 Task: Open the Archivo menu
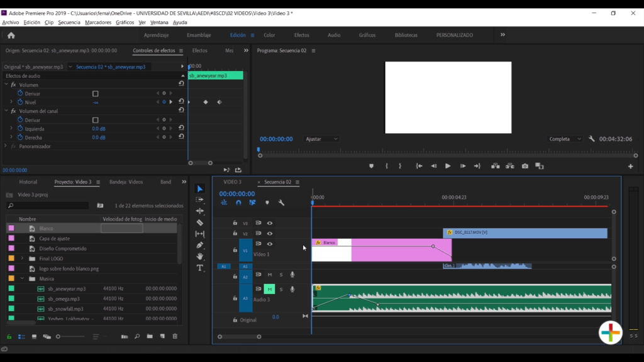pos(11,22)
